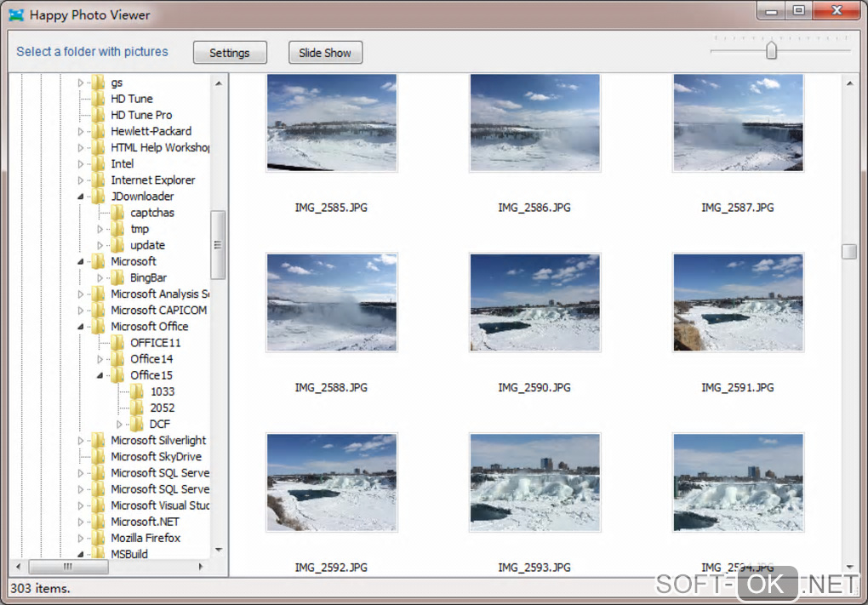Minimize the Happy Photo Viewer window

point(772,10)
